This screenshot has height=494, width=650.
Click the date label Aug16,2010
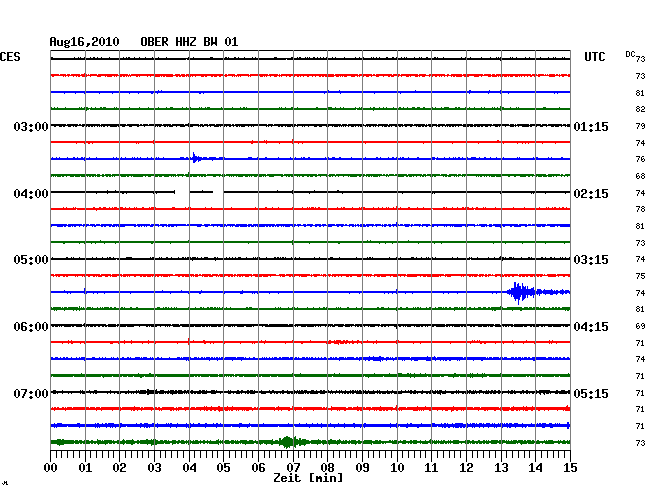tap(85, 42)
